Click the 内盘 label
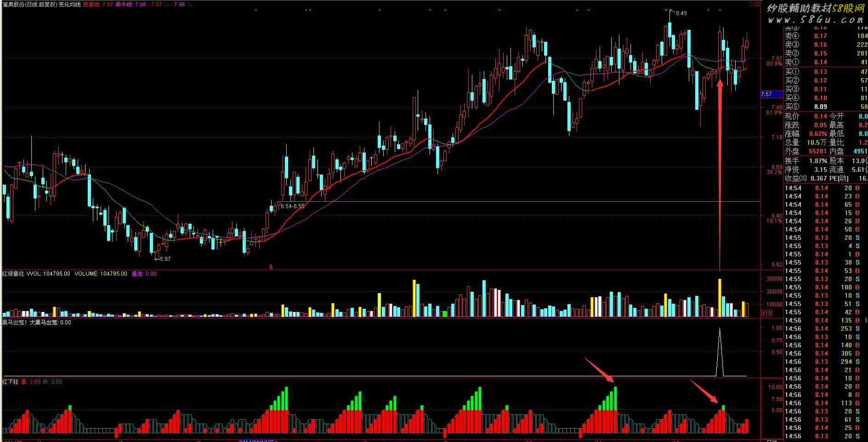Screen dimensions: 868x442 pyautogui.click(x=837, y=151)
